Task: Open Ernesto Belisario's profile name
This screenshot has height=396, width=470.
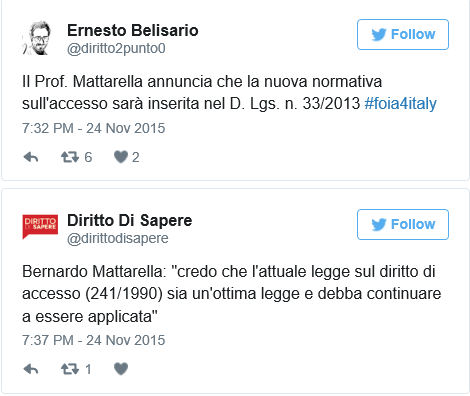Action: pyautogui.click(x=133, y=30)
